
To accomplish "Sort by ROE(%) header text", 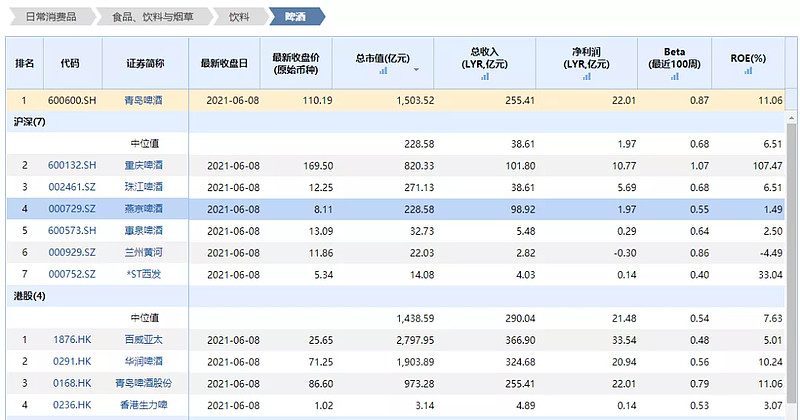I will 748,58.
